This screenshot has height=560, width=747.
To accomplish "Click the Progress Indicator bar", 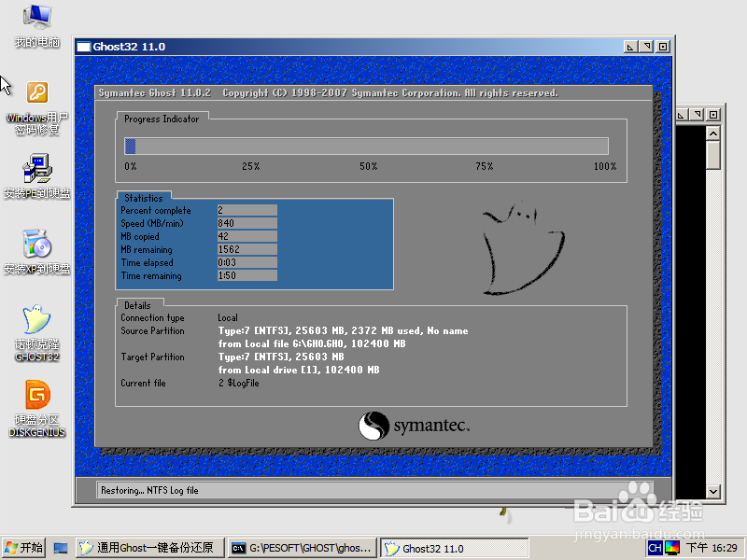I will click(x=366, y=147).
